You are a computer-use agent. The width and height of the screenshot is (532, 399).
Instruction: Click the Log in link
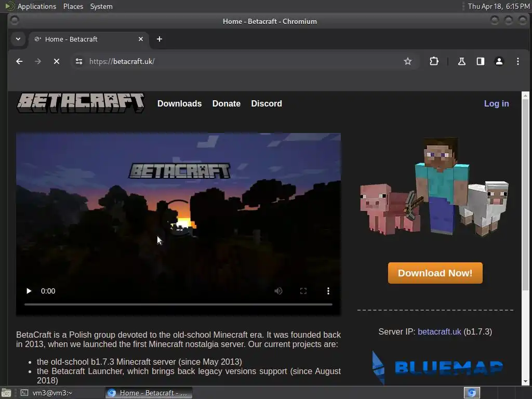pyautogui.click(x=496, y=103)
